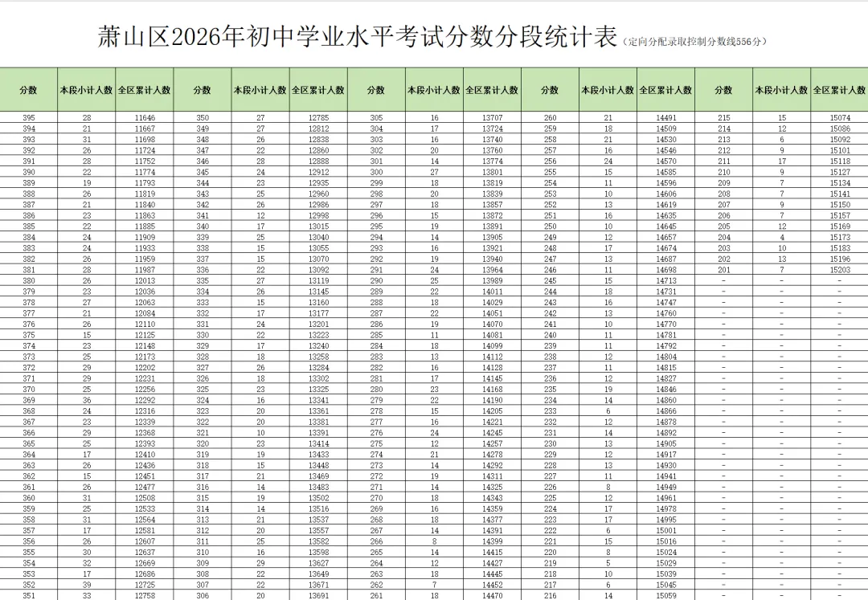Click cumulative cell 14713
Viewport: 868px width, 600px height.
click(x=666, y=281)
